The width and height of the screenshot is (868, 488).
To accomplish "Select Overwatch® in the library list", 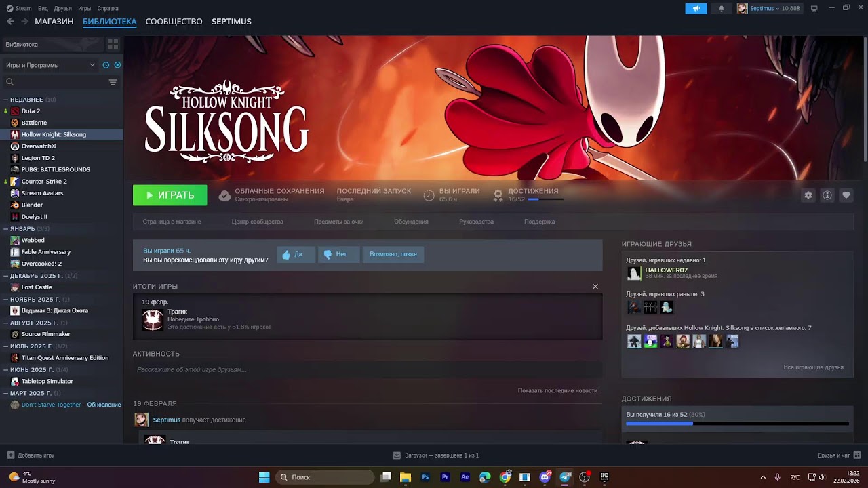I will pyautogui.click(x=39, y=146).
